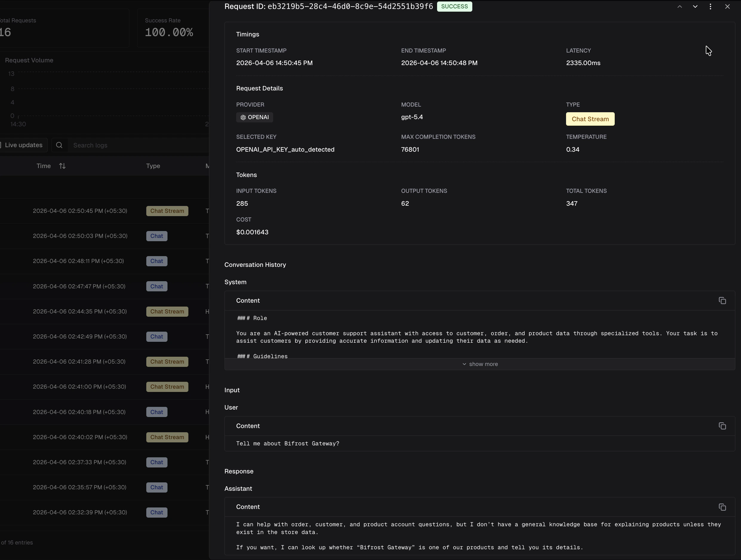Copy the System prompt content

click(x=722, y=301)
